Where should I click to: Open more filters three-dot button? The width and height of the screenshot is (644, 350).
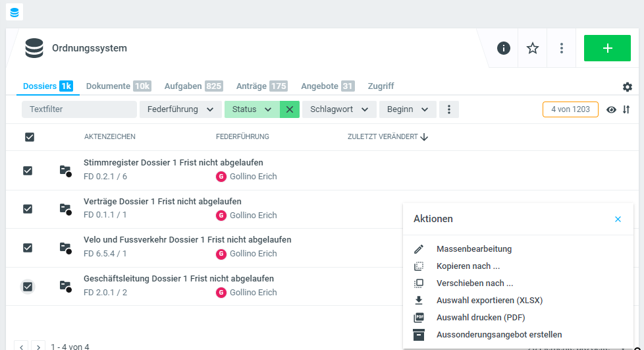coord(449,109)
